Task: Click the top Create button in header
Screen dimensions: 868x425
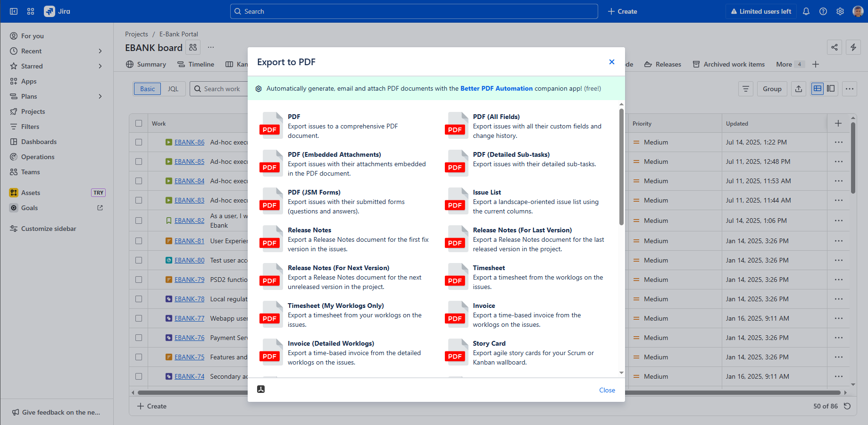Action: click(622, 11)
